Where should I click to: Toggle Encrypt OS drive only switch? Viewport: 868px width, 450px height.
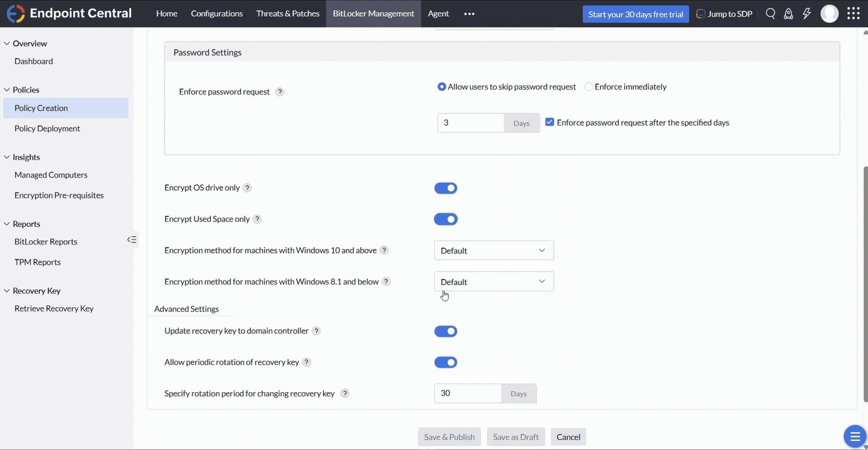point(446,188)
